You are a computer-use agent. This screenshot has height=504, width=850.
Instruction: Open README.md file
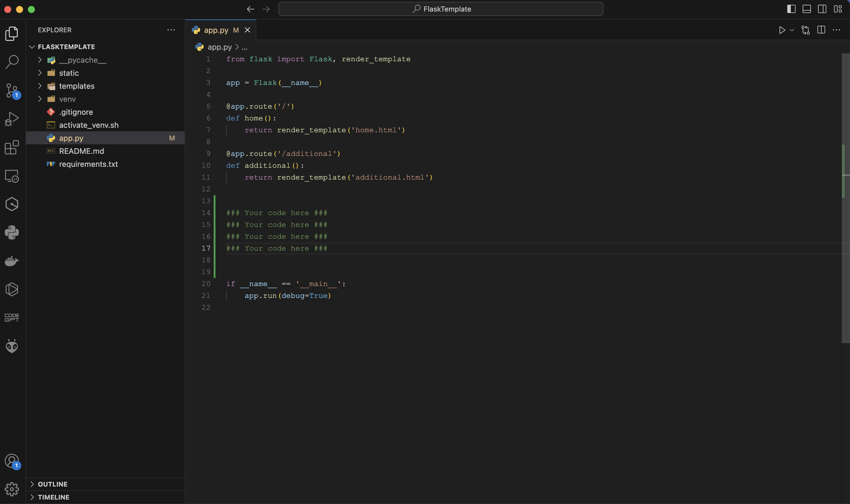(x=105, y=151)
